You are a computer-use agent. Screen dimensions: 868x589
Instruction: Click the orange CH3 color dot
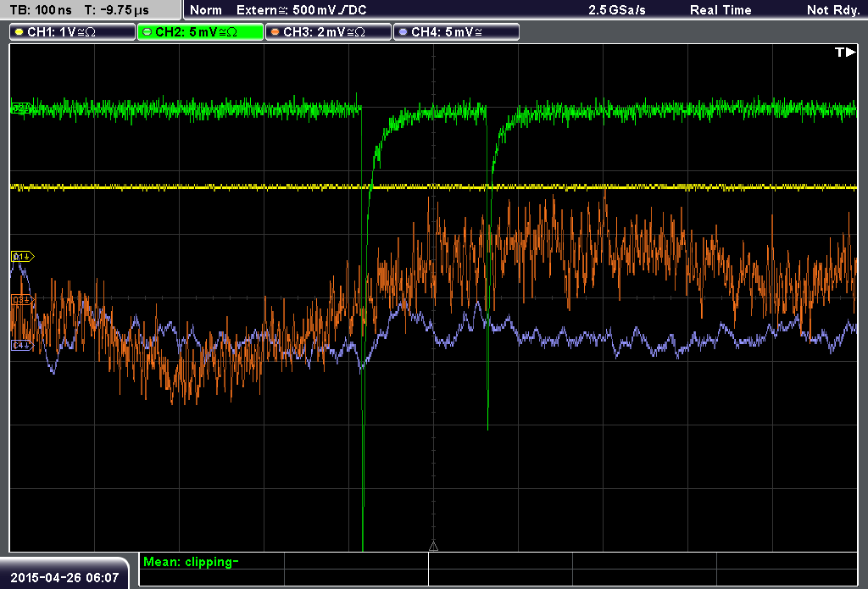point(275,32)
